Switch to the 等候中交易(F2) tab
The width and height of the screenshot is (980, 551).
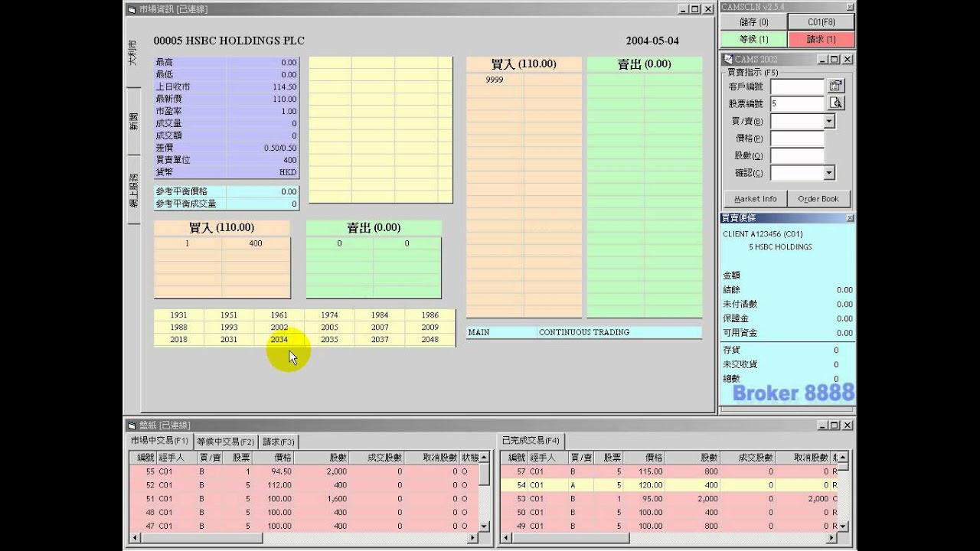225,442
